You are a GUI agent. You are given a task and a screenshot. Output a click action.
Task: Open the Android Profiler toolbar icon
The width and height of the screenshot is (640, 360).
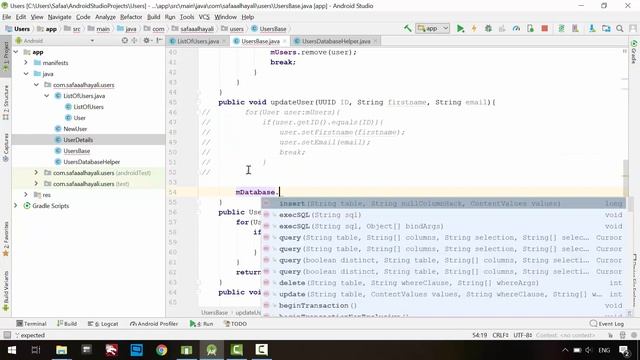(516, 29)
